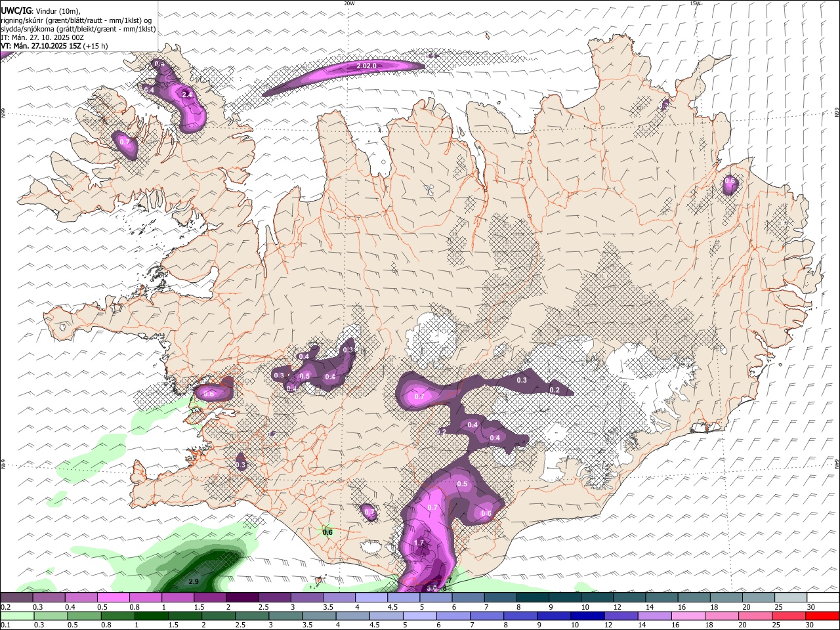This screenshot has width=840, height=630.
Task: Click the '2.02.0' label in the offshore band
Action: pyautogui.click(x=366, y=66)
